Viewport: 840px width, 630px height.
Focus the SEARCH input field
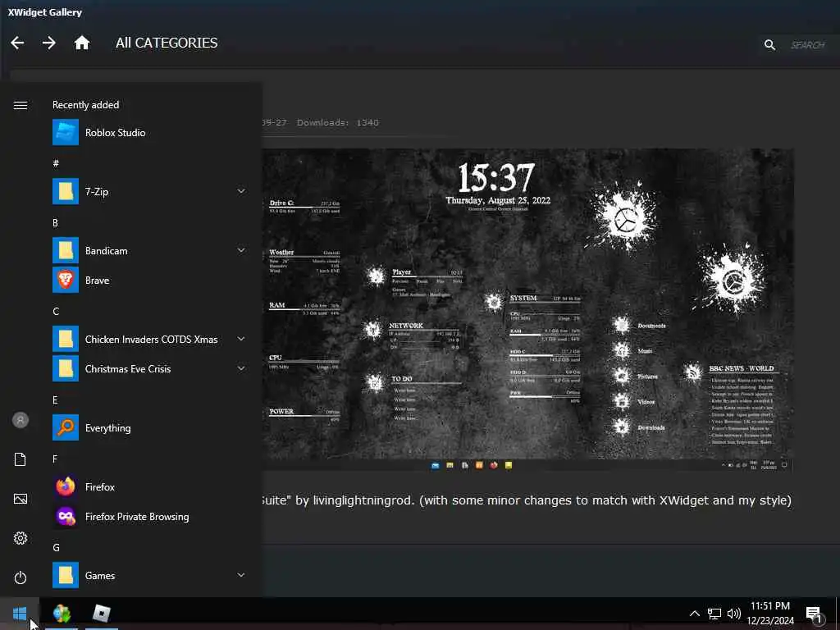click(808, 45)
